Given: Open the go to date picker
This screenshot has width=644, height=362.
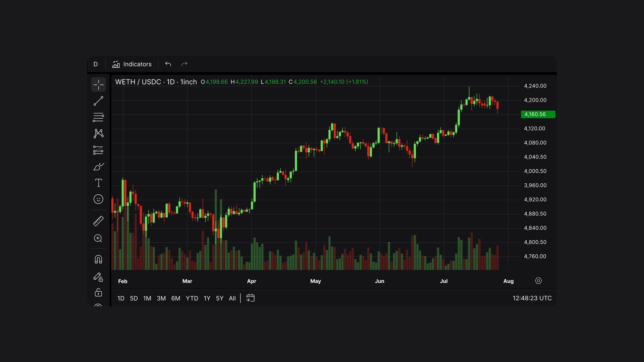Looking at the screenshot, I should coord(250,298).
